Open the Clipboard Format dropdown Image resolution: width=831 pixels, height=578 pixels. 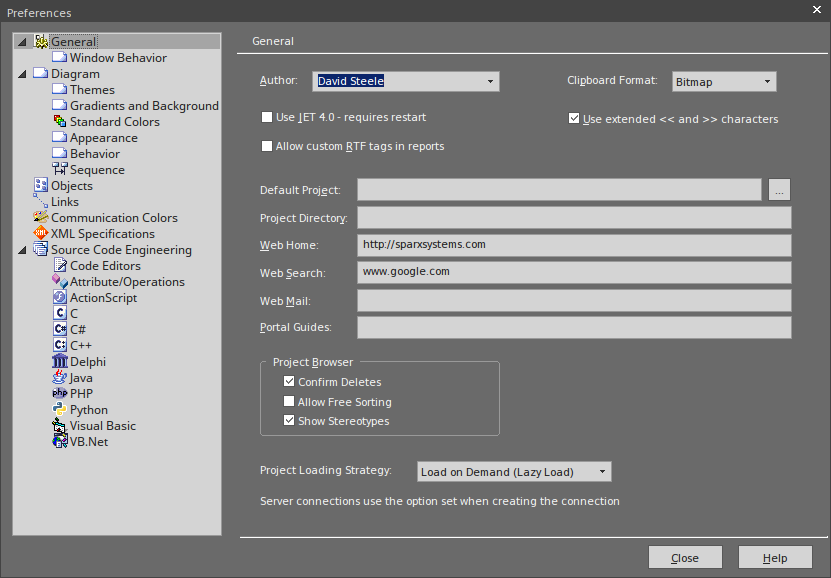point(767,81)
